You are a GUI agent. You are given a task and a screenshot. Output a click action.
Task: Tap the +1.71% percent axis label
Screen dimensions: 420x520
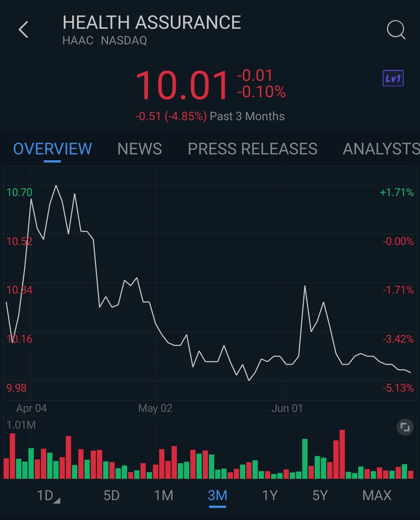click(397, 192)
